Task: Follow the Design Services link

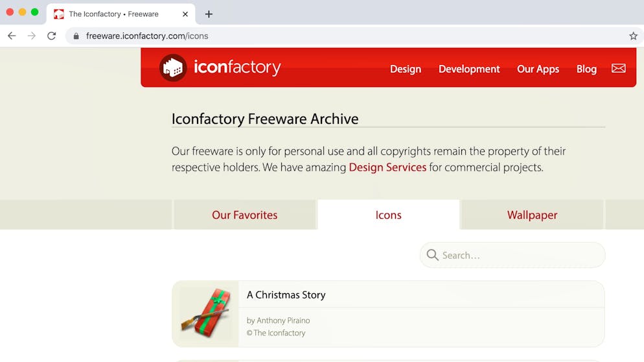Action: click(387, 167)
